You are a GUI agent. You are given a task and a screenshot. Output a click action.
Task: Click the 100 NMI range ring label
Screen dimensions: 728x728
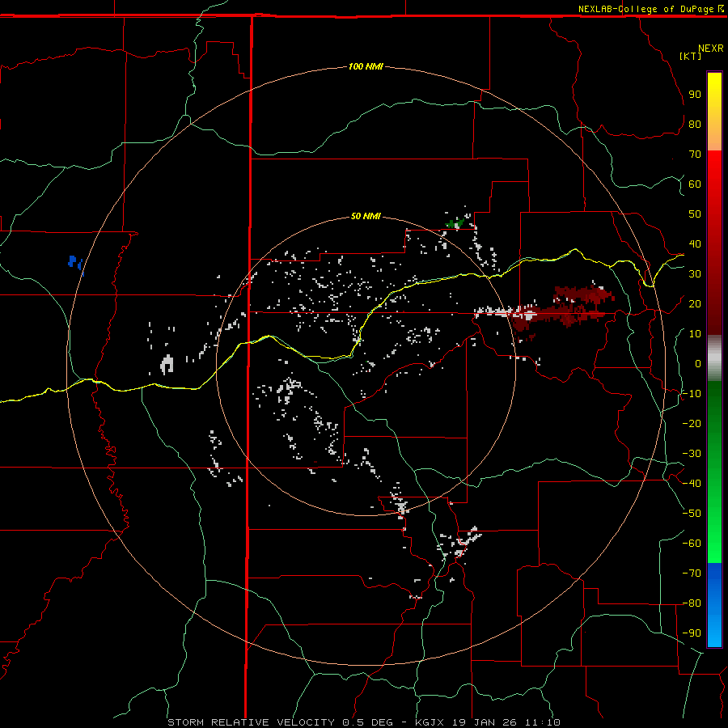pos(366,66)
